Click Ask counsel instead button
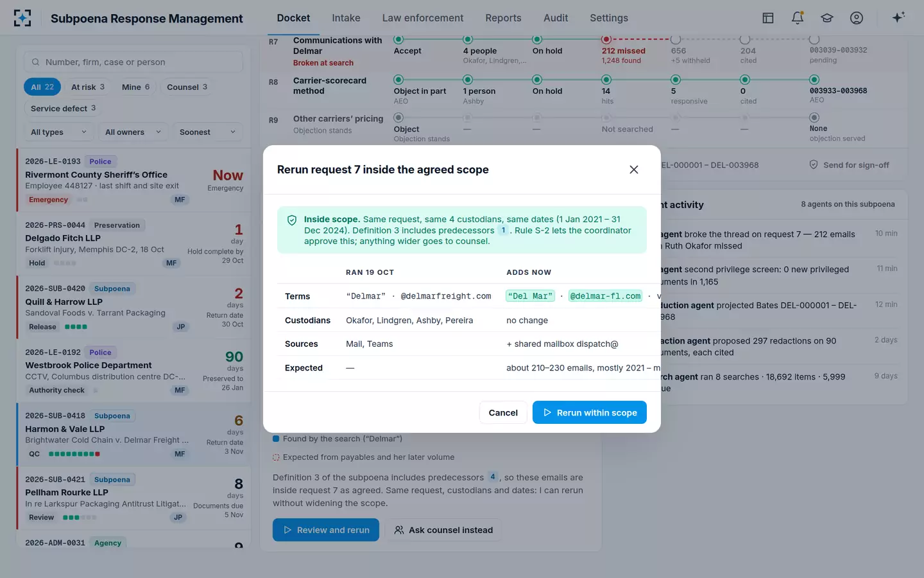 [x=443, y=530]
